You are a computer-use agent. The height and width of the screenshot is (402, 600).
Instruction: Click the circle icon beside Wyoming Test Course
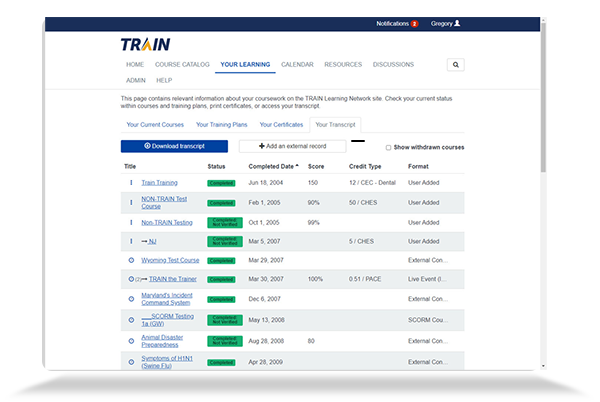[131, 260]
